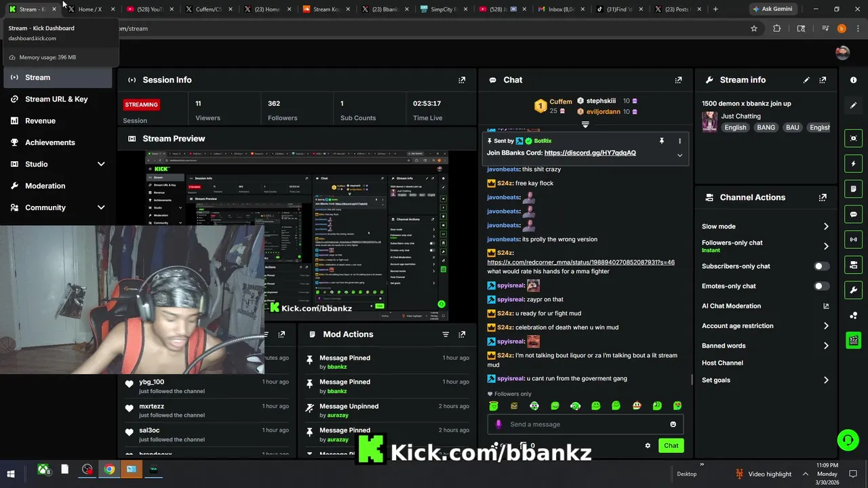Open the profile avatar at top right

[842, 53]
